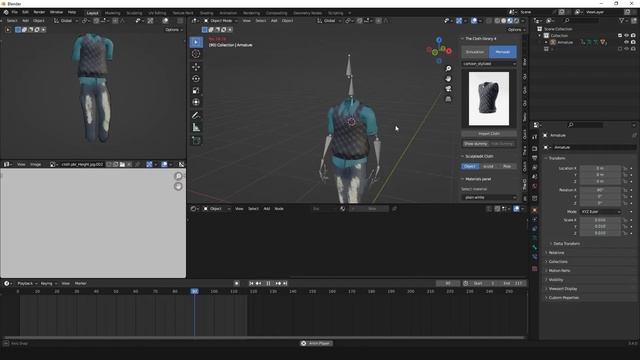The height and width of the screenshot is (360, 640).
Task: Select the Cursor tool in viewport toolbar
Action: click(x=196, y=54)
